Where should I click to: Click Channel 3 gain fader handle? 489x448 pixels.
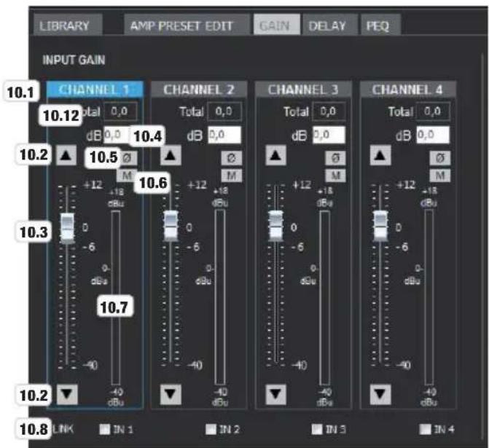pos(275,227)
